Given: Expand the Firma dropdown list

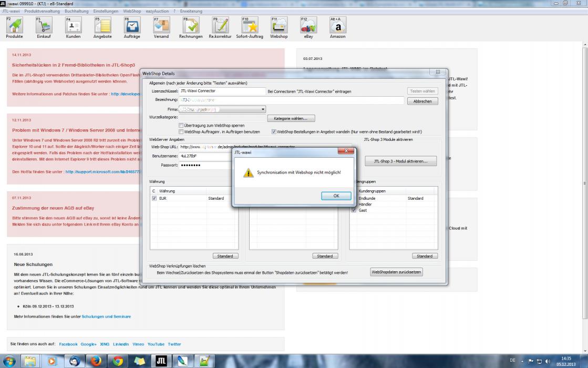Looking at the screenshot, I should click(263, 109).
